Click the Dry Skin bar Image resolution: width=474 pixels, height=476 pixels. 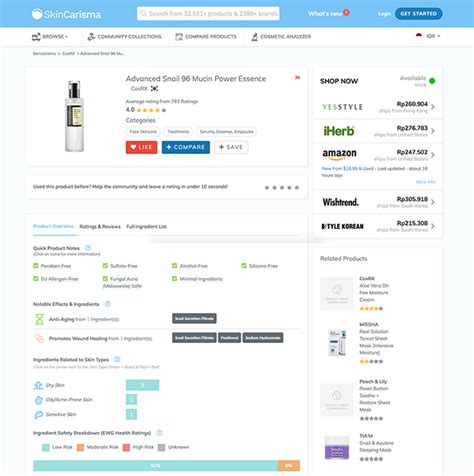click(142, 385)
